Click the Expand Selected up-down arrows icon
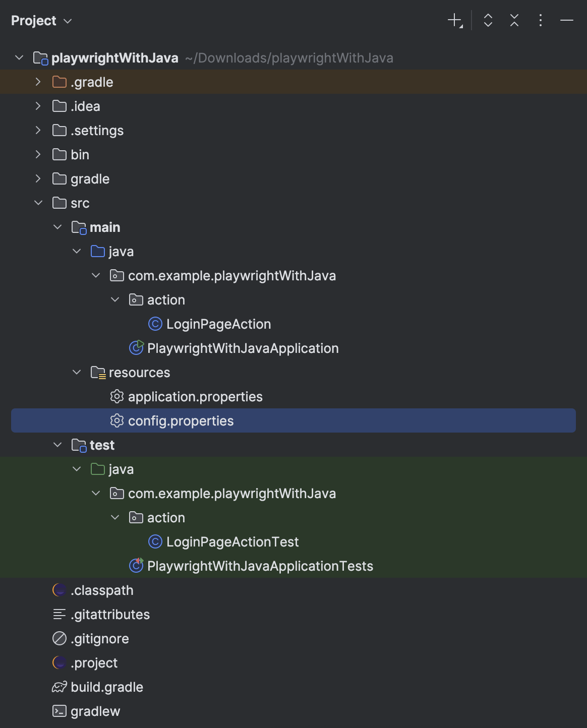This screenshot has width=587, height=728. click(488, 21)
